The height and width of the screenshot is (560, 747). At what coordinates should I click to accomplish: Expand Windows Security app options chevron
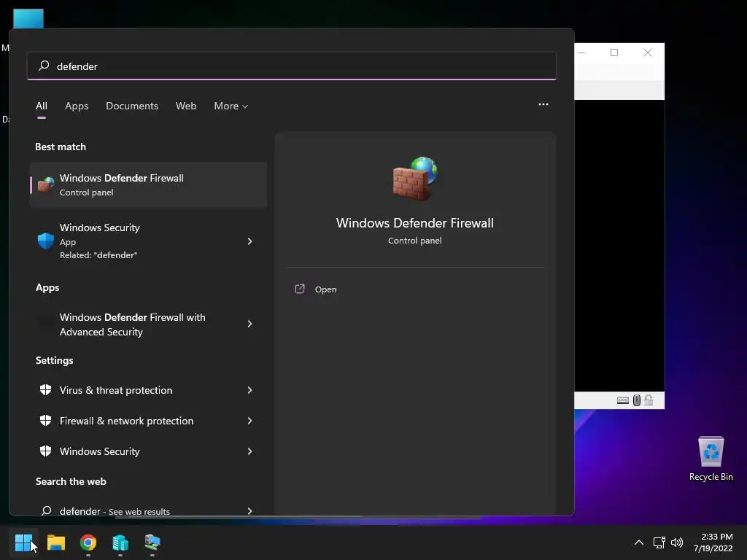[x=249, y=241]
